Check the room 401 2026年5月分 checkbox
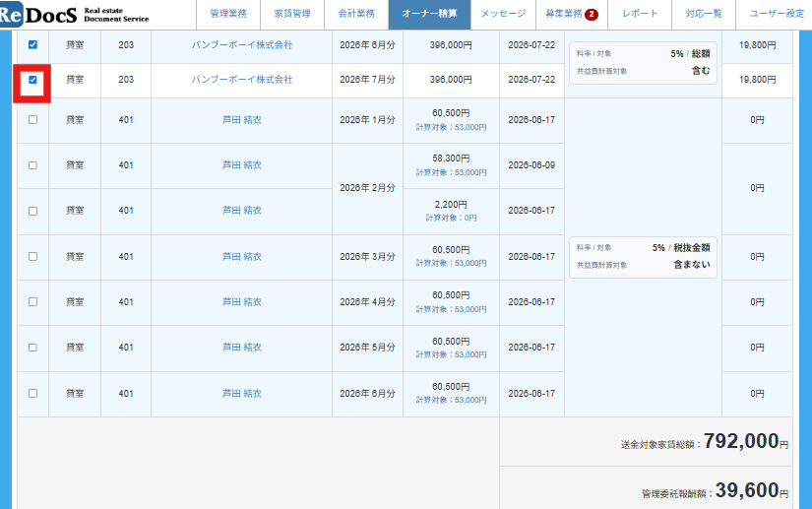 (32, 348)
